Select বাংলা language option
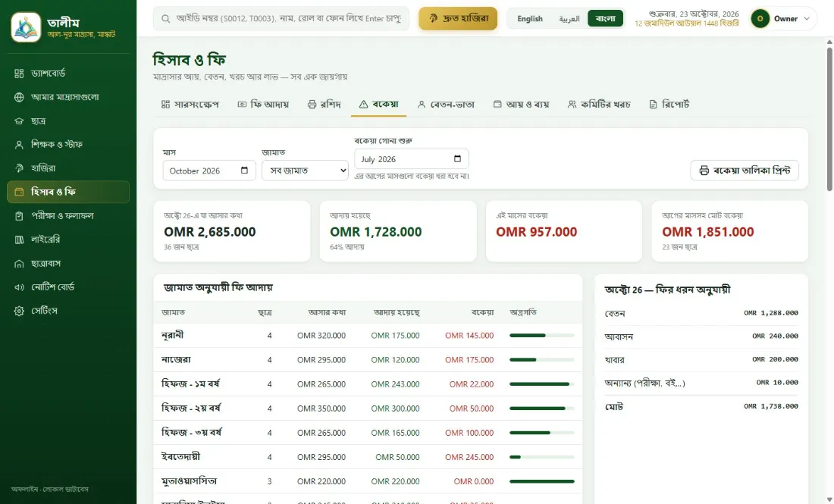This screenshot has height=504, width=834. point(605,19)
